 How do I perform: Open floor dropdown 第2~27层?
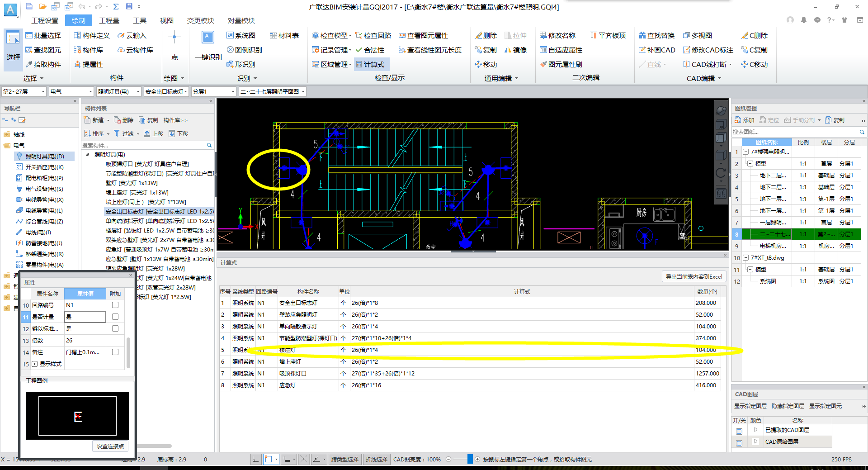[24, 91]
